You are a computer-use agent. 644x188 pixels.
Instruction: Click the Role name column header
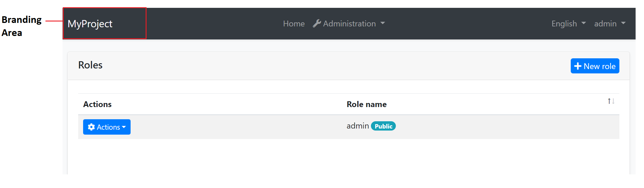tap(367, 104)
